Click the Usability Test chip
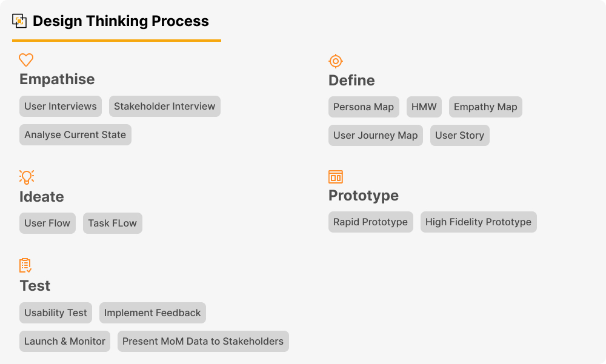Screen dimensions: 606x364 pyautogui.click(x=56, y=313)
